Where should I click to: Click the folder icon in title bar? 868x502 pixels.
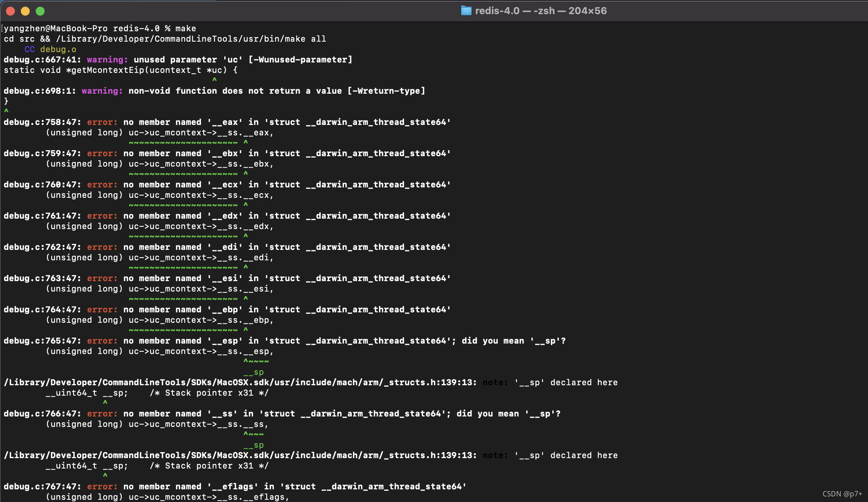tap(466, 11)
